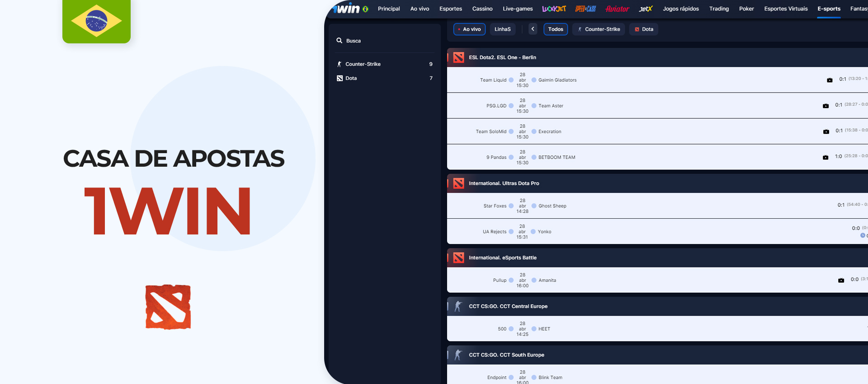This screenshot has width=868, height=384.
Task: Click the Brazil flag next to logo
Action: click(365, 9)
